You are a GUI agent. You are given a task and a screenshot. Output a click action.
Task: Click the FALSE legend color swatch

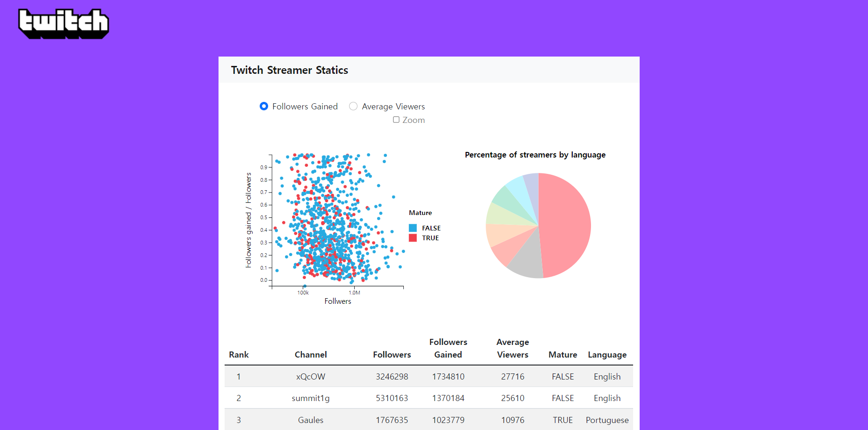click(413, 228)
